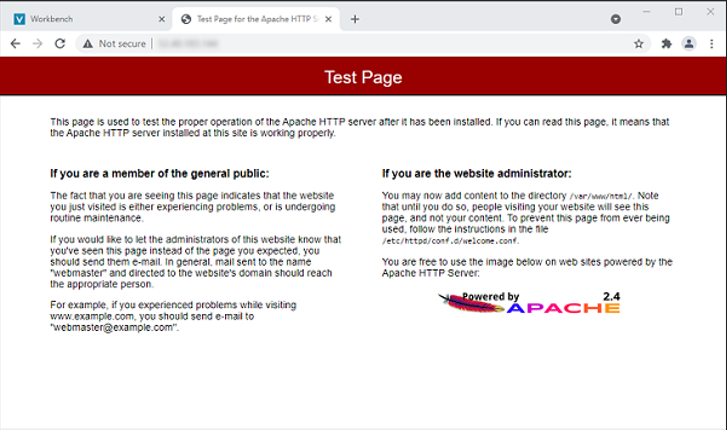727x430 pixels.
Task: Click the 'If you are the website administrator:' heading
Action: [x=477, y=173]
